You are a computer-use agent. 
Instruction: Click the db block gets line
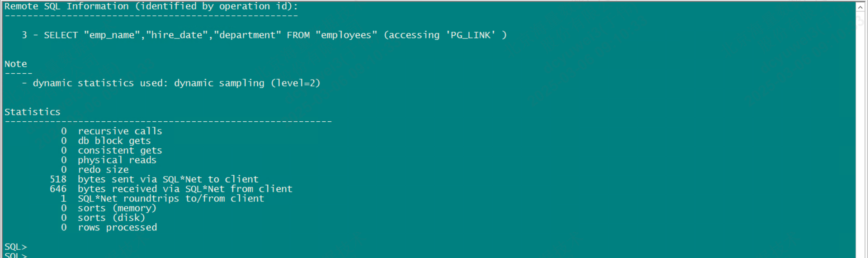(114, 141)
